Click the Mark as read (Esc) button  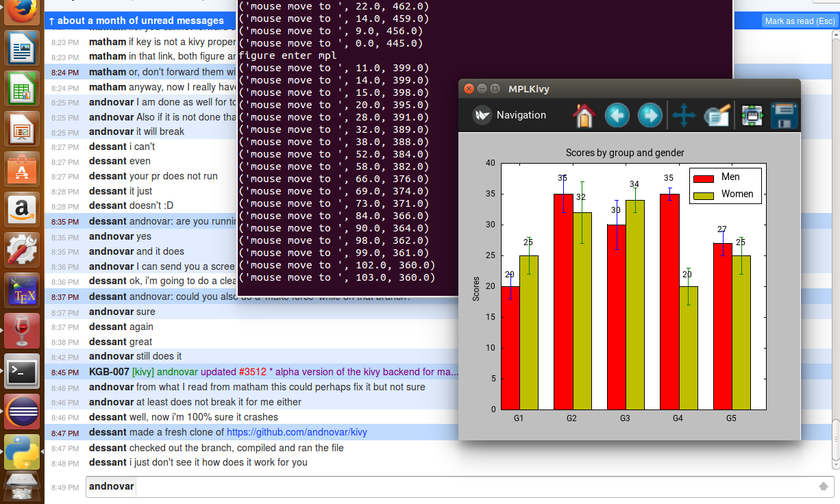pos(800,21)
